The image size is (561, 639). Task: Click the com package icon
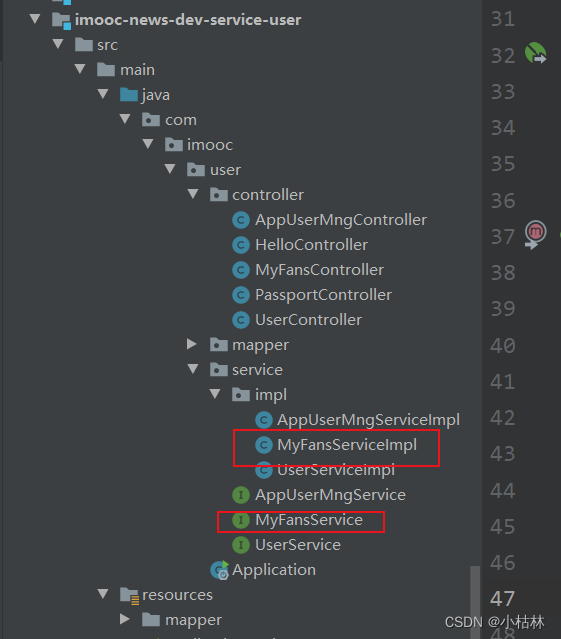tap(151, 119)
